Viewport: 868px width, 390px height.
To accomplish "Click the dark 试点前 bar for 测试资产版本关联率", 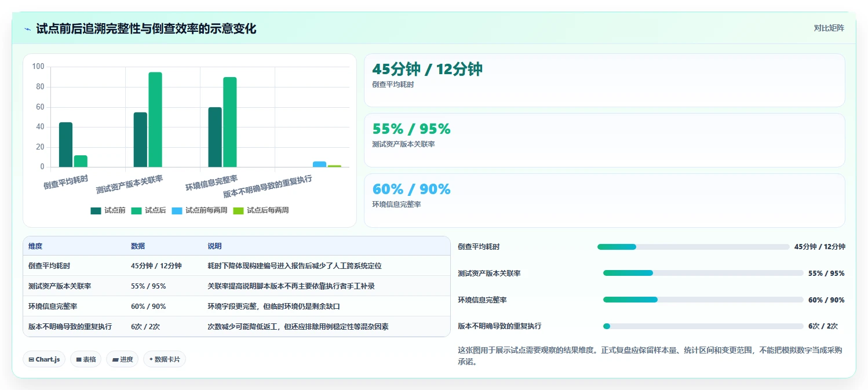I will tap(140, 140).
